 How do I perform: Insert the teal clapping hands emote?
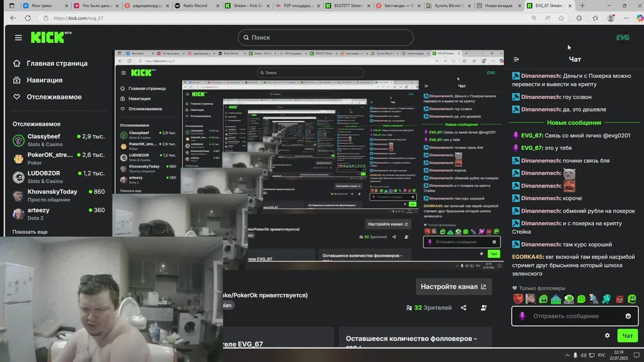[607, 299]
